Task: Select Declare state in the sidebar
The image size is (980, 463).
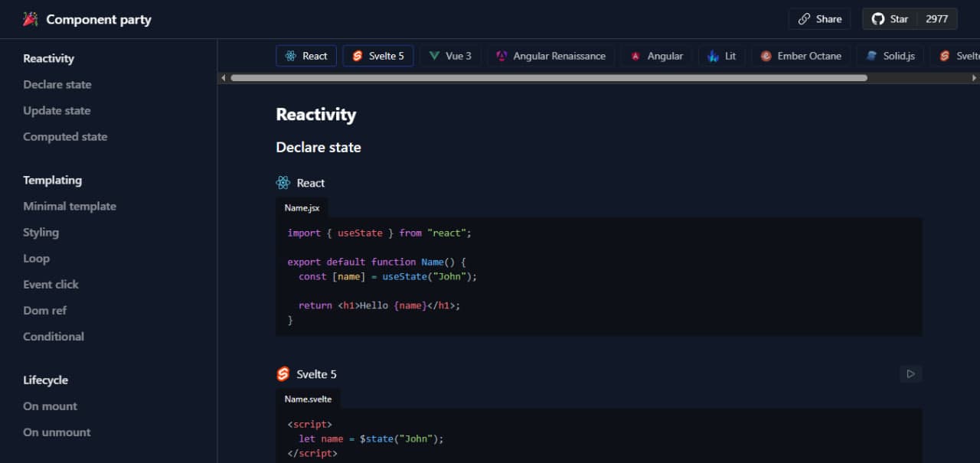Action: 57,84
